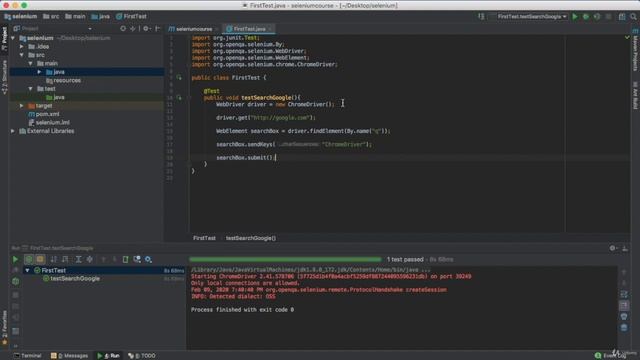Click the src breadcrumb in navigation bar
The height and width of the screenshot is (360, 640).
[x=51, y=17]
